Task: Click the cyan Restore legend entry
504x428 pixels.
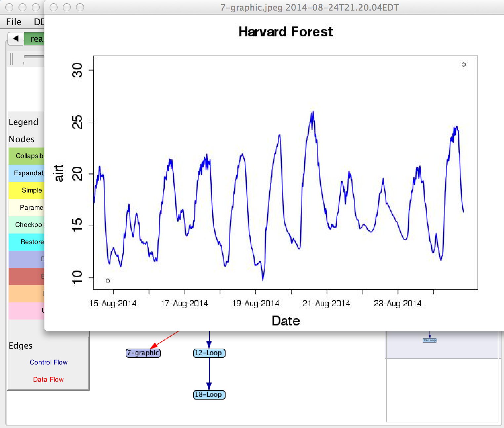Action: (x=26, y=242)
